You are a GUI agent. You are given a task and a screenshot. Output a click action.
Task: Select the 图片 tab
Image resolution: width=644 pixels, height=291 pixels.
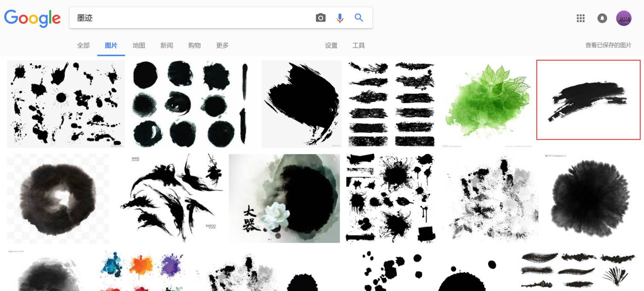[111, 46]
